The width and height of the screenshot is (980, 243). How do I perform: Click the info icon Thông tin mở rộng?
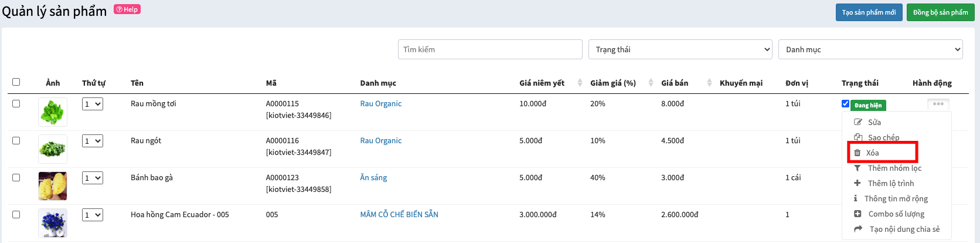coord(856,198)
